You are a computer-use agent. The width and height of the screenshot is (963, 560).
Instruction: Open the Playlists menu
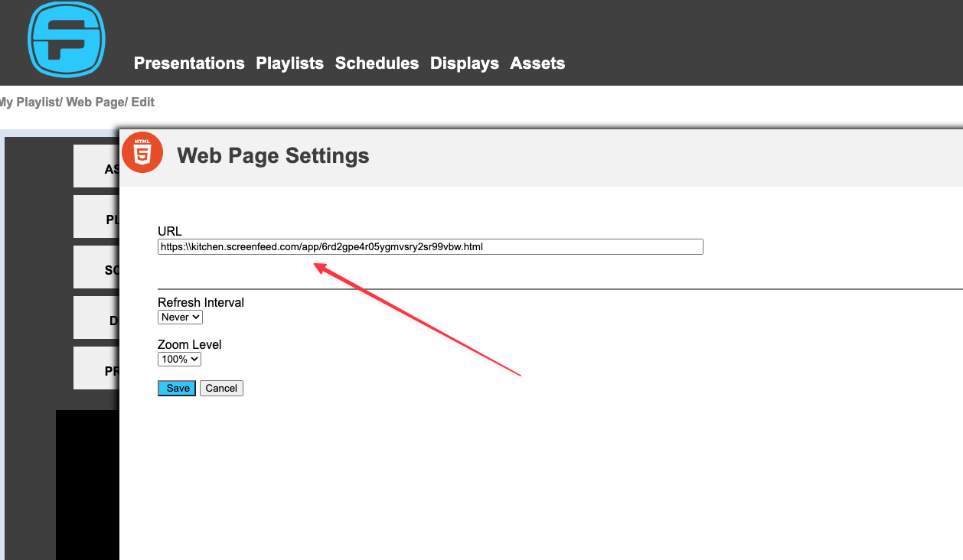coord(289,63)
